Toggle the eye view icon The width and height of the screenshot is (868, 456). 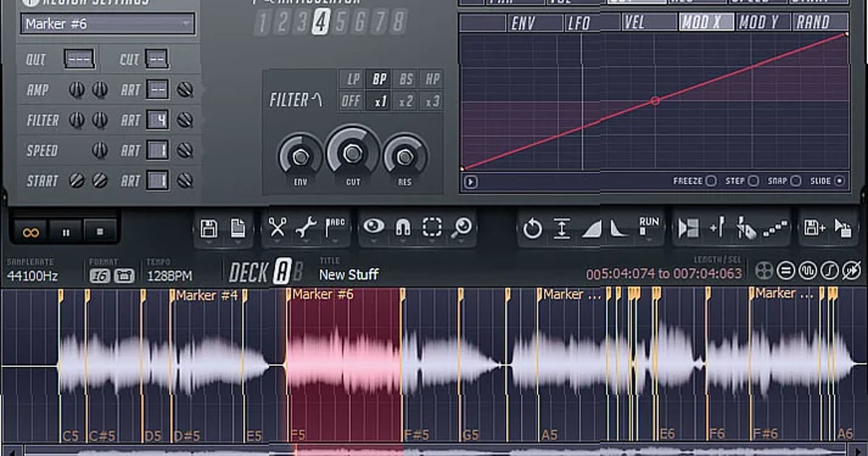point(374,227)
